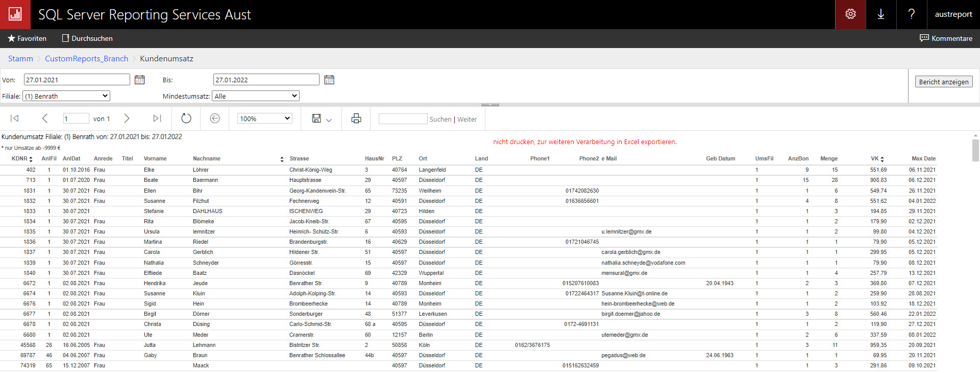Open the Favoriten menu item
This screenshot has height=373, width=980.
[x=27, y=38]
